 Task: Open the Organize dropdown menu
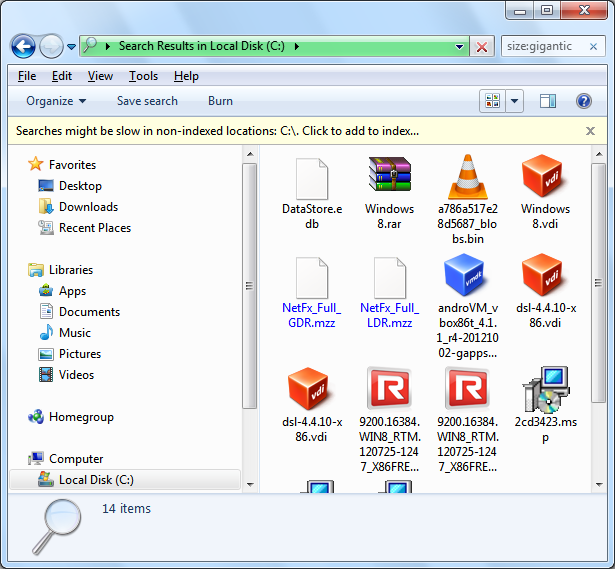click(x=56, y=101)
